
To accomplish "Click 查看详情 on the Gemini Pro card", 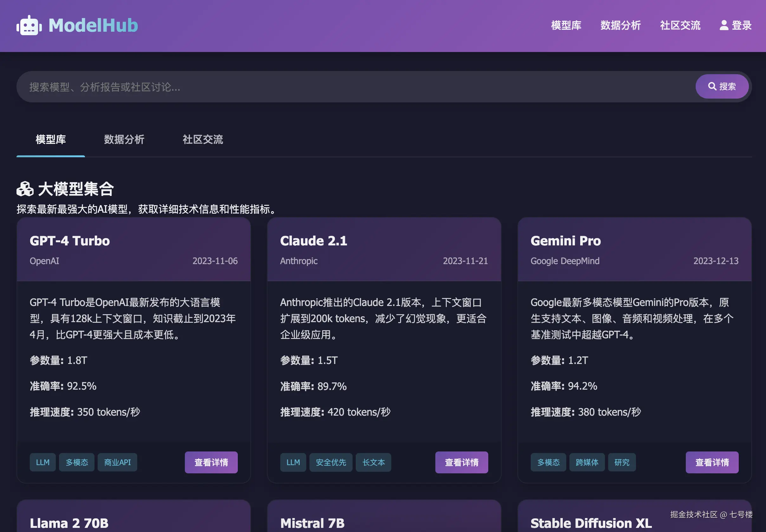I will (712, 462).
